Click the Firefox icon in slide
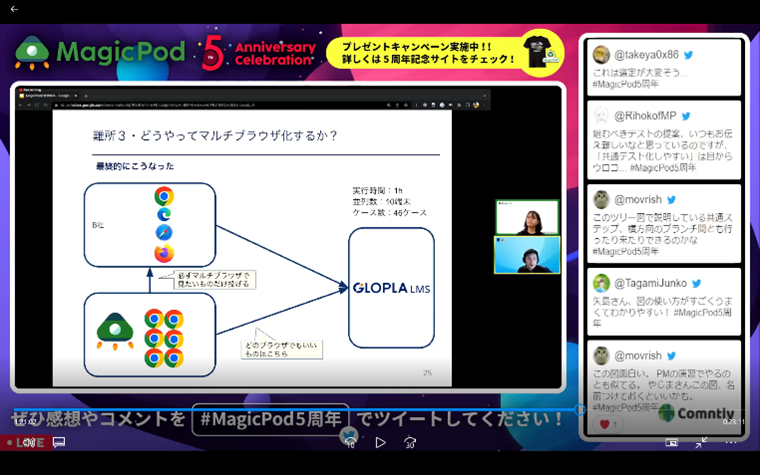Image resolution: width=760 pixels, height=475 pixels. coord(164,253)
